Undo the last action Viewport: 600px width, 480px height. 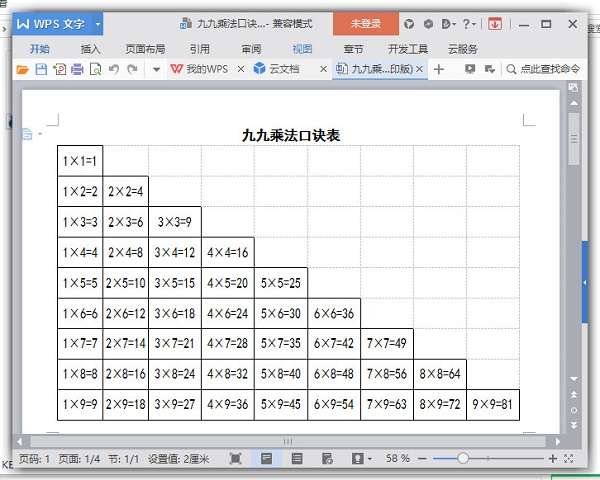[x=114, y=69]
